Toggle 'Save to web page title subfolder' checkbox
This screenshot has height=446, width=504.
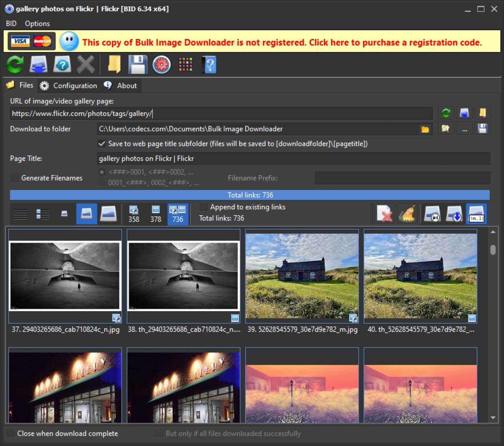pos(102,144)
